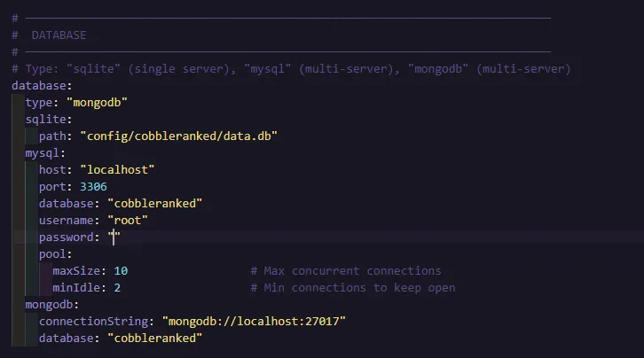Click the username value "root"
Viewport: 644px width, 358px height.
(128, 221)
